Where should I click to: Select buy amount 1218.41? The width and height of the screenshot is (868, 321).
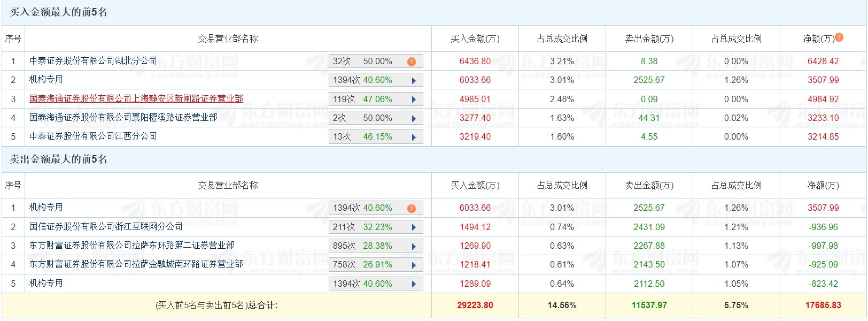(x=475, y=265)
